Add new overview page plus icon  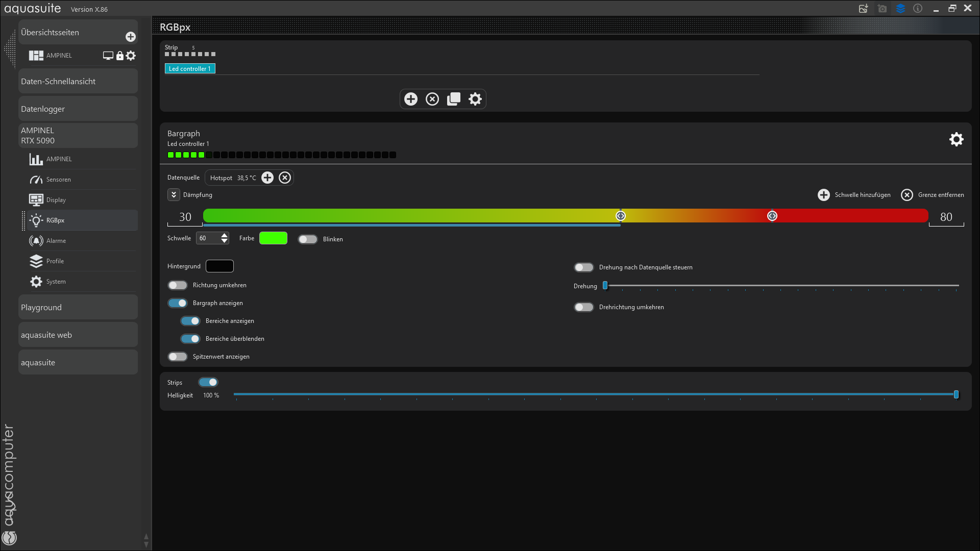click(x=131, y=37)
